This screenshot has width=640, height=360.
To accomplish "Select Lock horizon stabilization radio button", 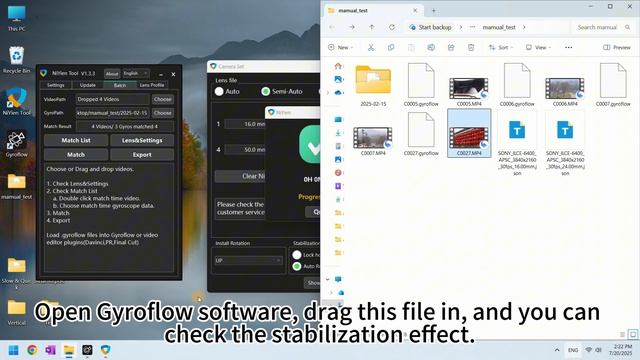I will coord(297,255).
